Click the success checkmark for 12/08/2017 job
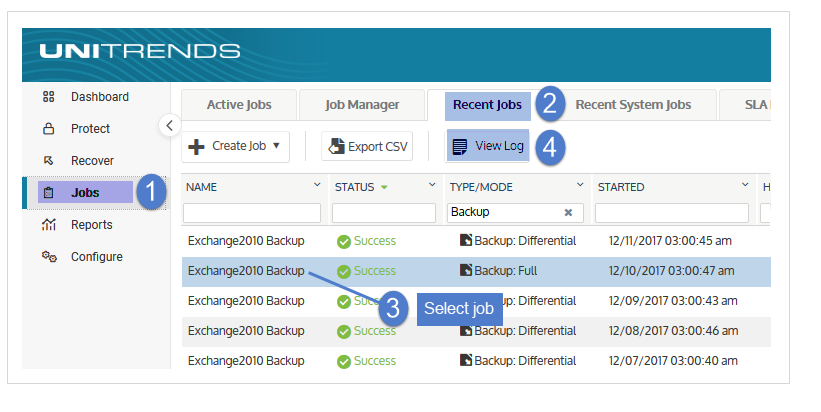Image resolution: width=821 pixels, height=412 pixels. click(x=344, y=331)
